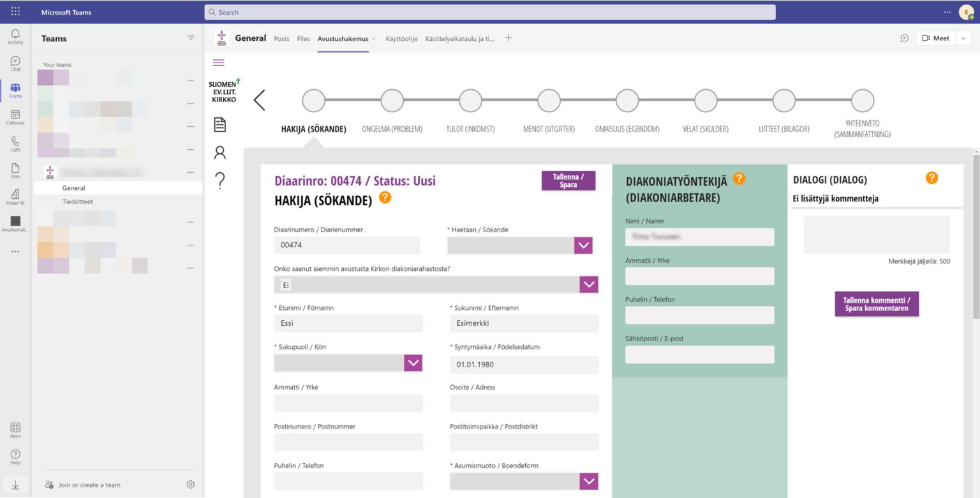The height and width of the screenshot is (498, 980).
Task: Open manage teams settings gear
Action: (191, 485)
